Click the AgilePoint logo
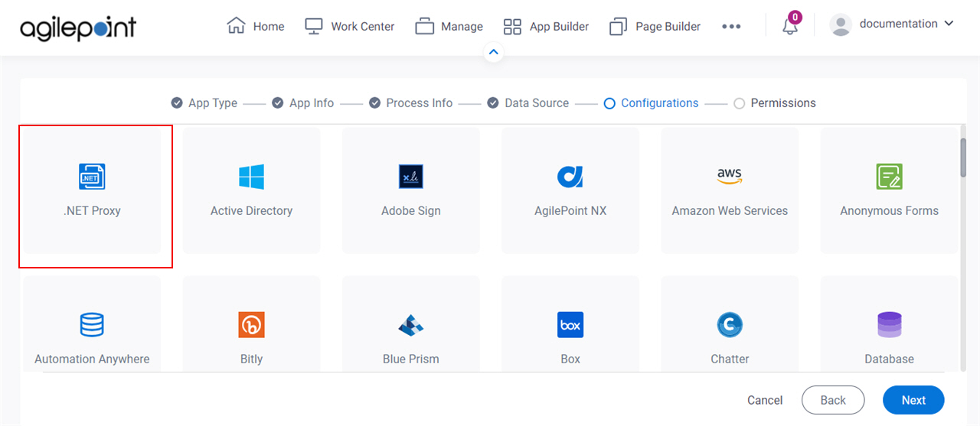 [78, 28]
